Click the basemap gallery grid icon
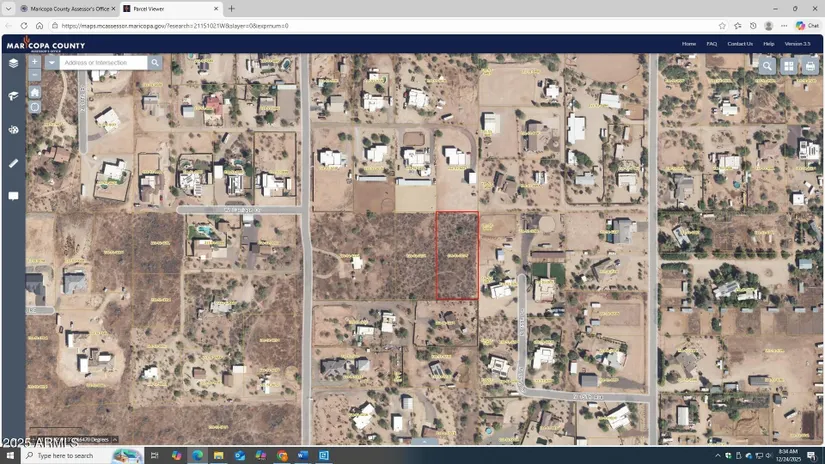Screen dimensions: 825x464 click(788, 66)
